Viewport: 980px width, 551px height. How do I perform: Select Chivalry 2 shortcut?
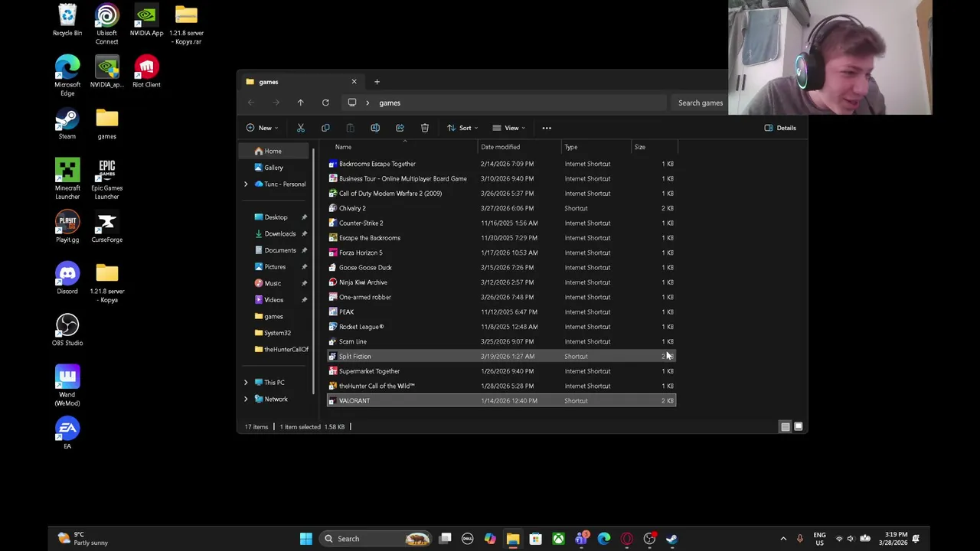click(x=501, y=208)
